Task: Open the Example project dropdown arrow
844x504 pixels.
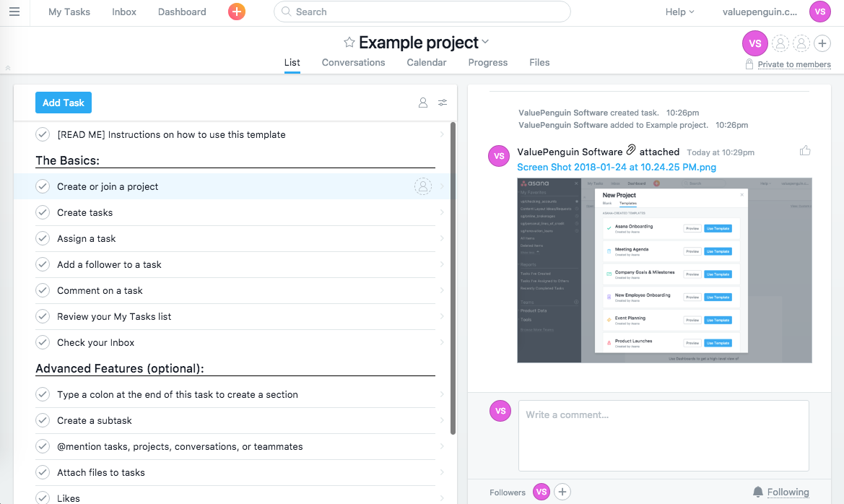Action: (x=485, y=41)
